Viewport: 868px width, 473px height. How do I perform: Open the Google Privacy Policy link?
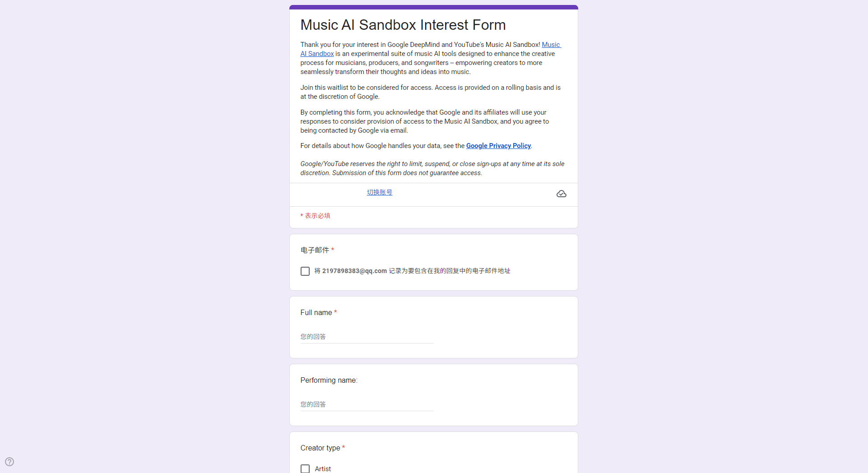point(498,146)
